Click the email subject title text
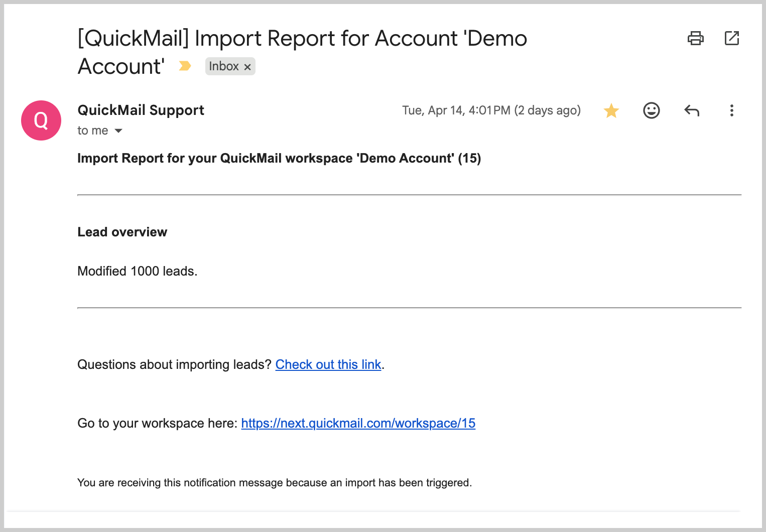 [302, 52]
